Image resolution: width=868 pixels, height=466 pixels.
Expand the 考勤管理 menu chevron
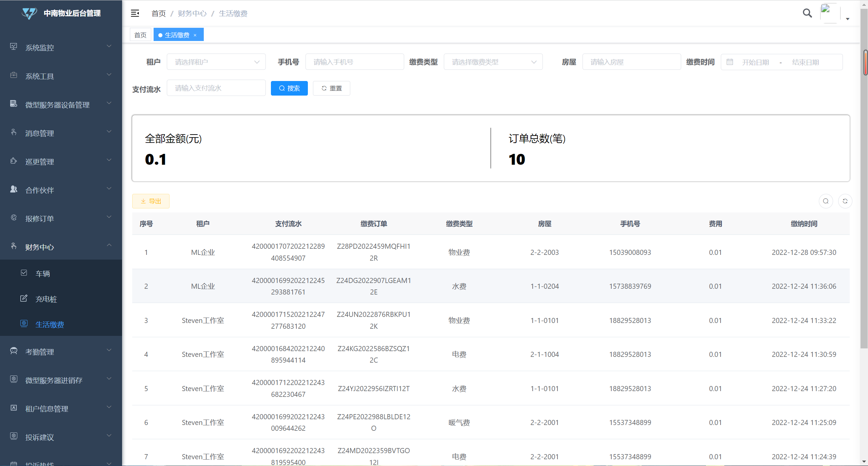point(109,350)
